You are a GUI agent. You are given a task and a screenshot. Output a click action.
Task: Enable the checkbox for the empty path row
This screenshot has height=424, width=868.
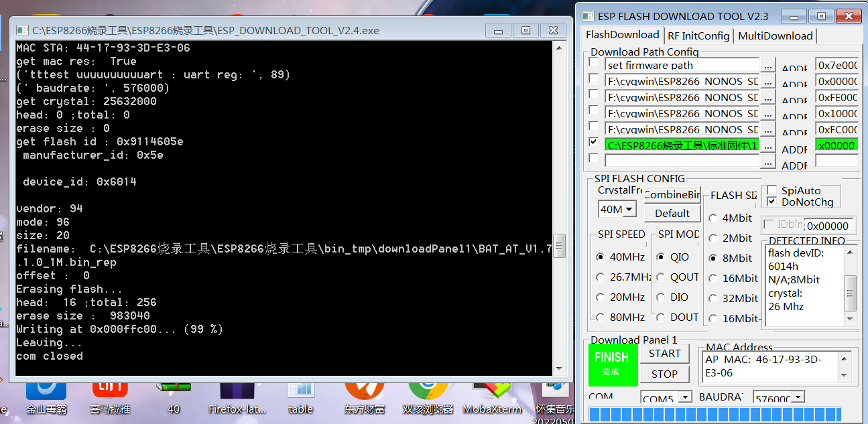593,158
